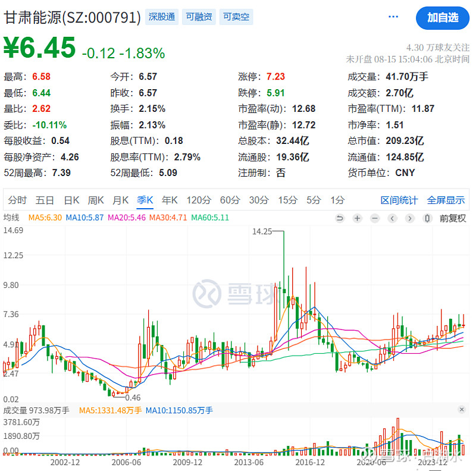Open 区间统计 range statistics
This screenshot has height=471, width=476.
pyautogui.click(x=399, y=200)
